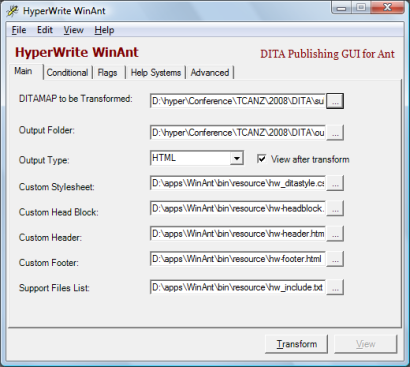
Task: Browse for the Output Folder
Action: [x=335, y=133]
